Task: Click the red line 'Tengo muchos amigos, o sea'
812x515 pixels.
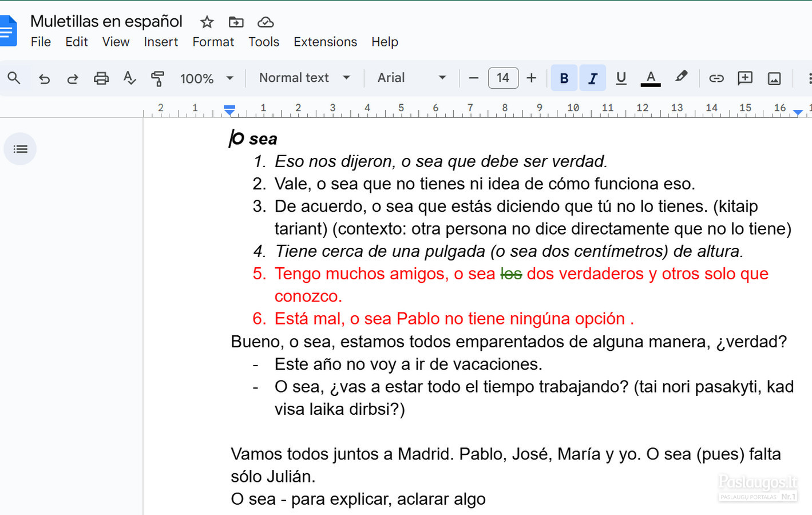Action: [521, 274]
